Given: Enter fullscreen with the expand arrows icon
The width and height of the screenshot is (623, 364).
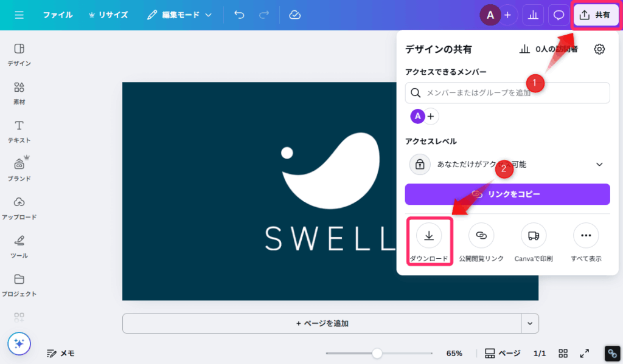Looking at the screenshot, I should (585, 353).
